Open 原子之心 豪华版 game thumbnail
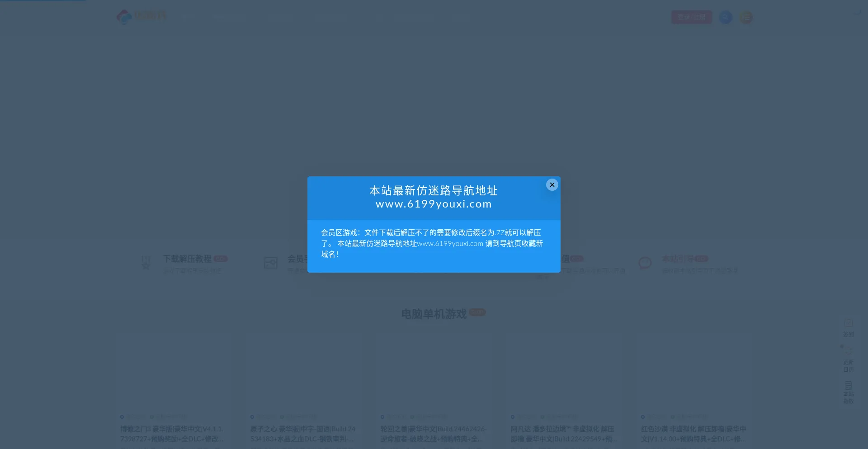Viewport: 868px width, 449px height. 304,372
